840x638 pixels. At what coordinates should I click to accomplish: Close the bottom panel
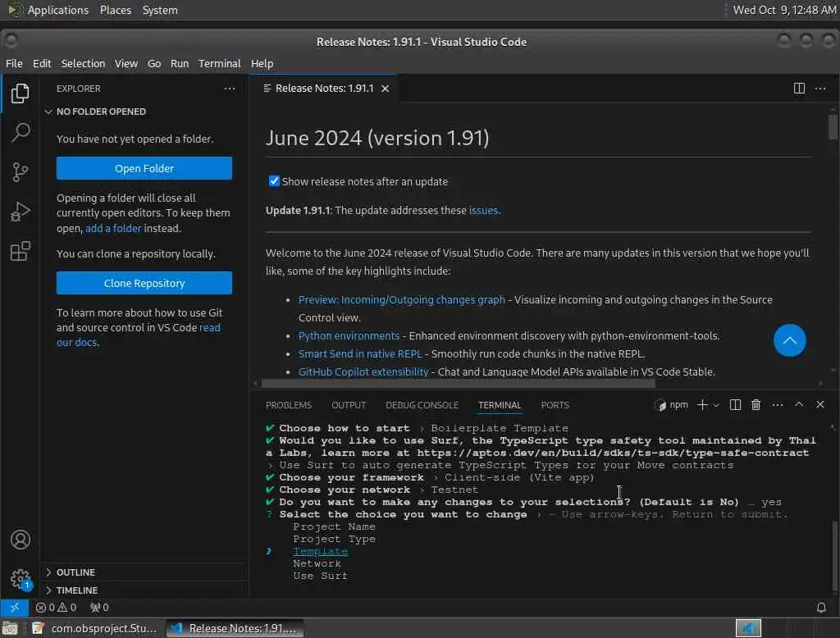coord(819,404)
